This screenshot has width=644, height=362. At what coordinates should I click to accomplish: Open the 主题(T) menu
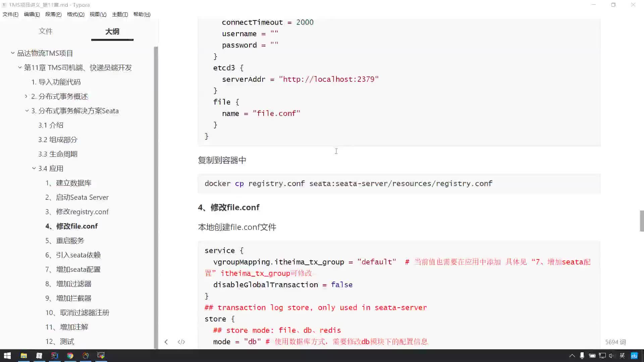tap(120, 14)
